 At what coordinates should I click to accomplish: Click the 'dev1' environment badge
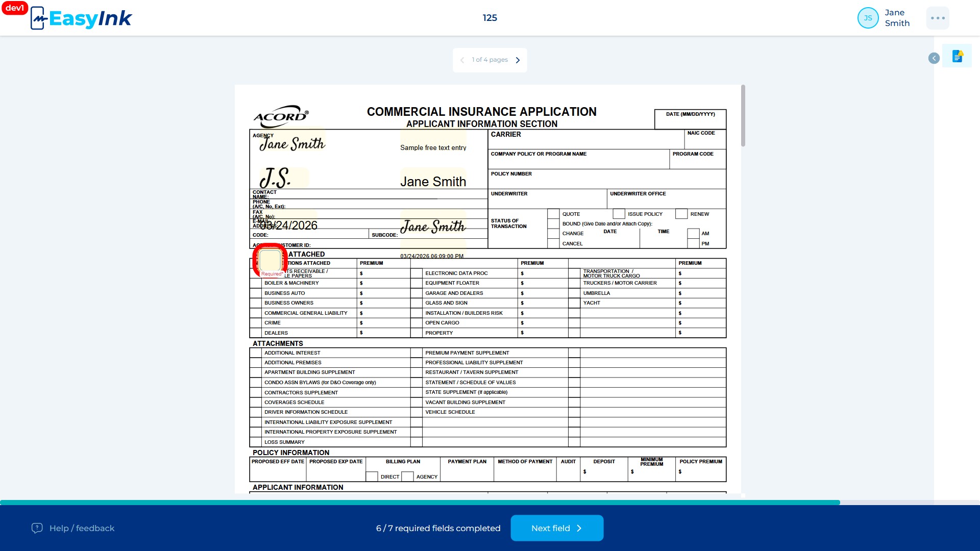click(x=14, y=8)
